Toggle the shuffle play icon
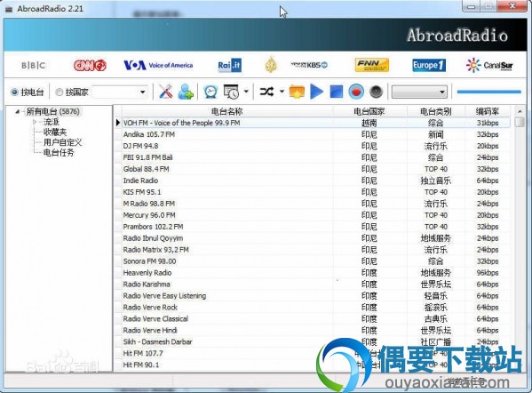 point(266,92)
